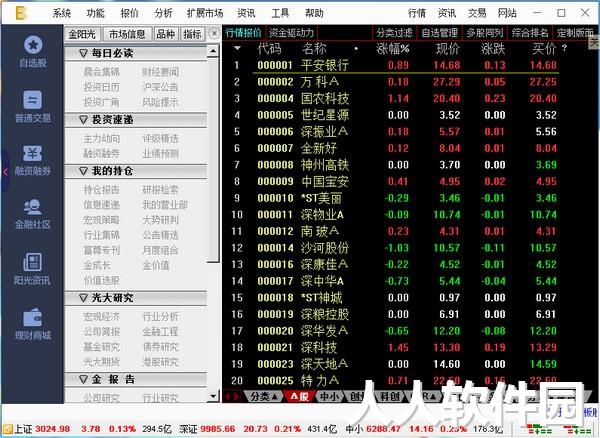
Task: Open the dropdown arrow above row numbers
Action: 237,48
